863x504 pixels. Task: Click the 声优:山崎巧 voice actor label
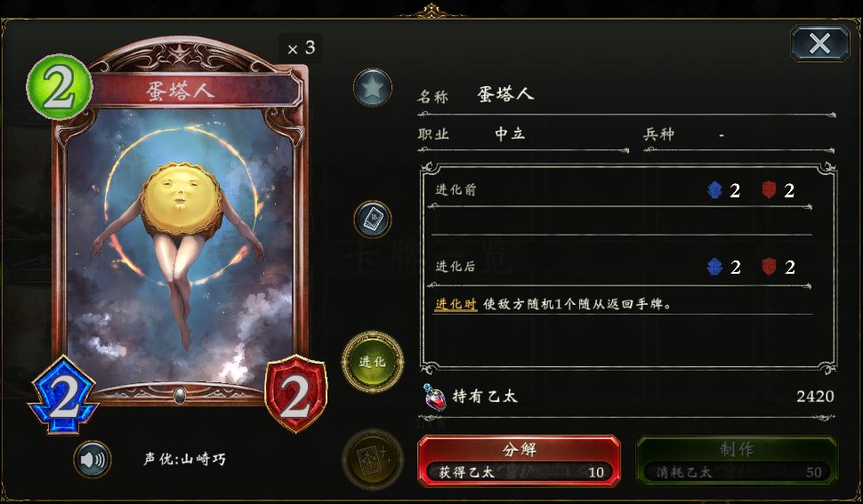click(185, 459)
